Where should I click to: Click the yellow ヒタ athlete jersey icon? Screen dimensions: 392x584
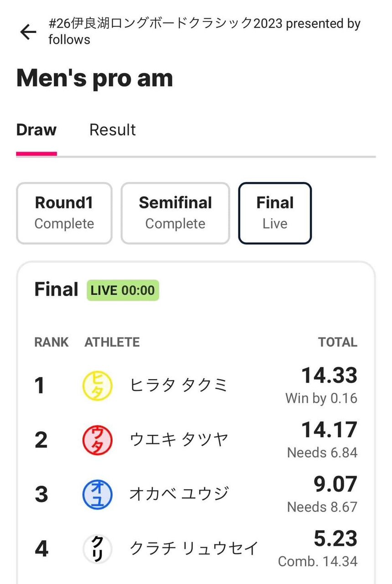click(97, 386)
